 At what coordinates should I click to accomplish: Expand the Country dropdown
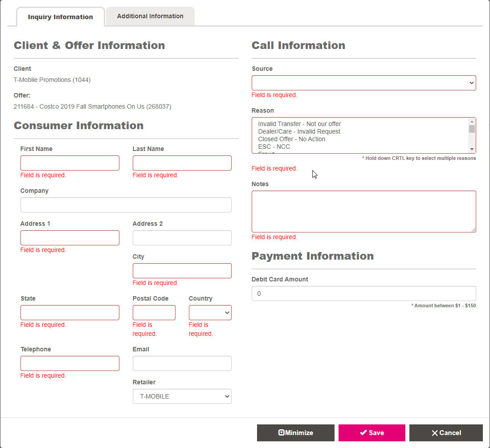coord(210,313)
